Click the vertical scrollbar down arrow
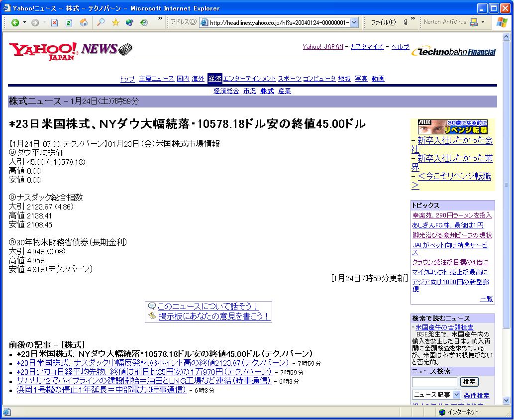514x420 pixels. [507, 401]
